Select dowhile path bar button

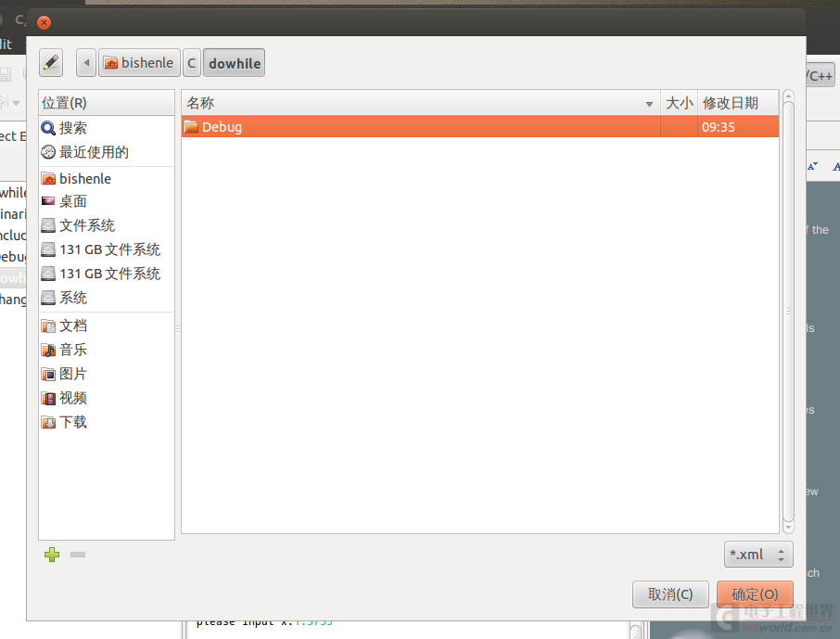[235, 63]
